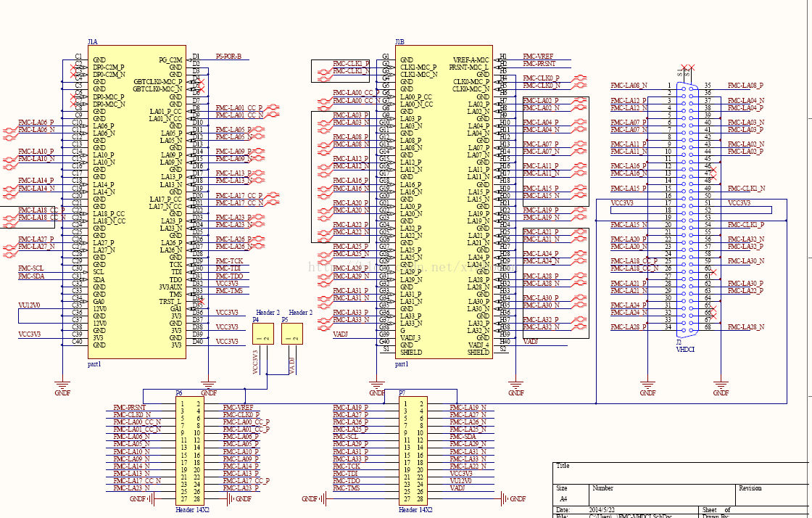Select the vertical VCC3V3 label under P4

click(255, 362)
